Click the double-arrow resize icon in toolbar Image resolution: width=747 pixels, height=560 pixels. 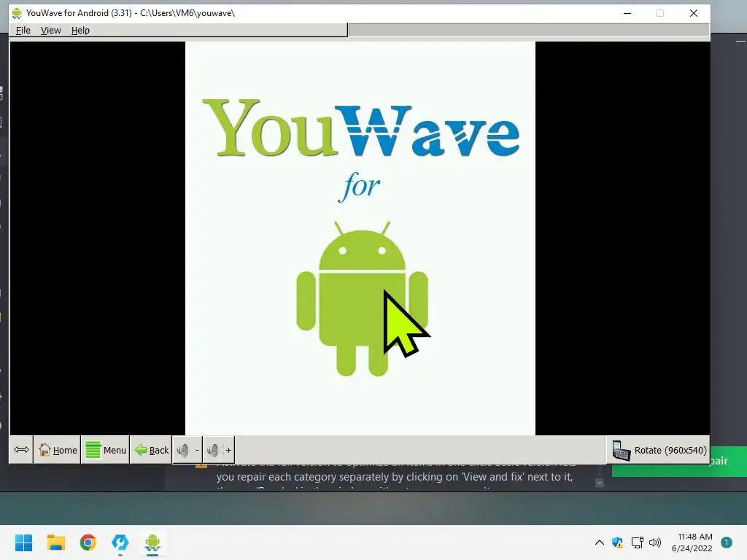(21, 449)
